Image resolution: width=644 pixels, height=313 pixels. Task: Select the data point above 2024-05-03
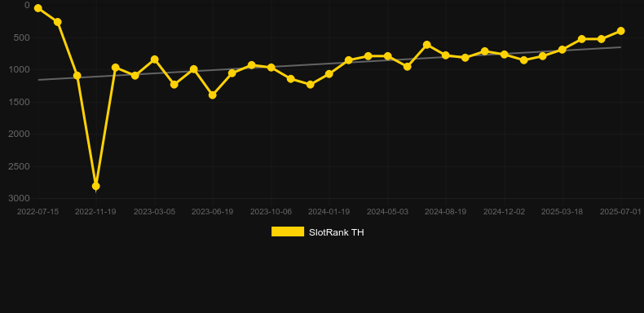tap(388, 56)
